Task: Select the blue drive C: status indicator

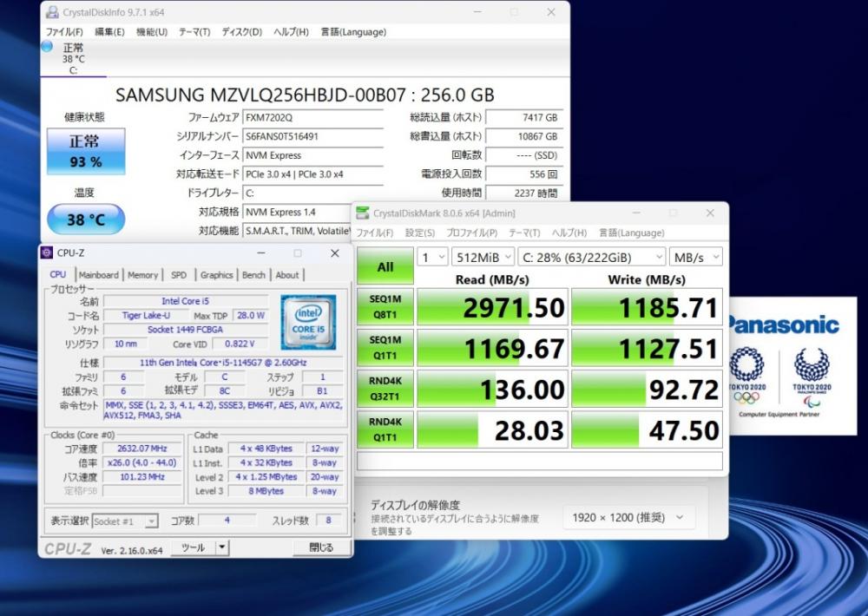Action: (47, 46)
